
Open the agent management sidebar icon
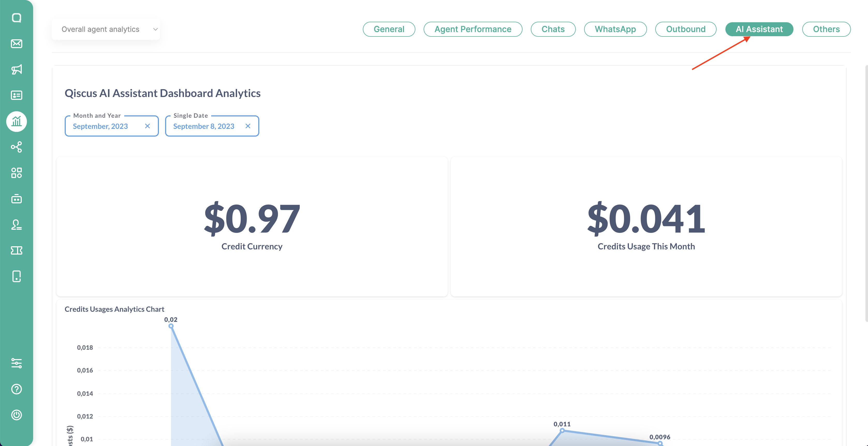[17, 225]
